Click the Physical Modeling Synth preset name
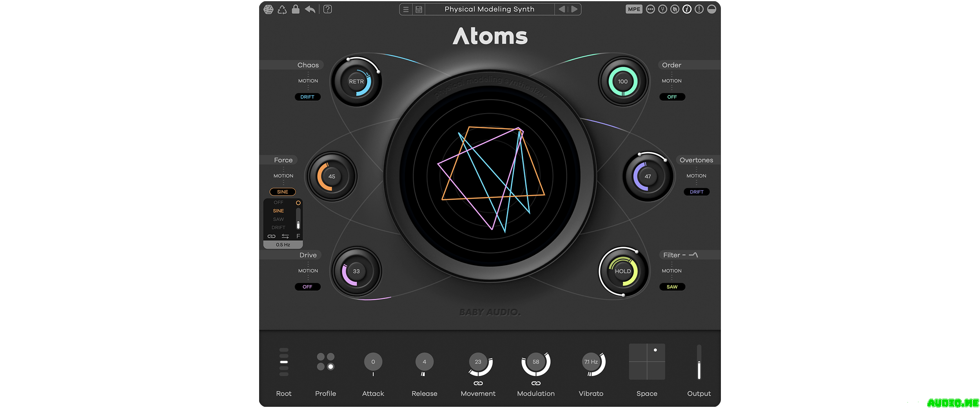980x408 pixels. (x=489, y=9)
